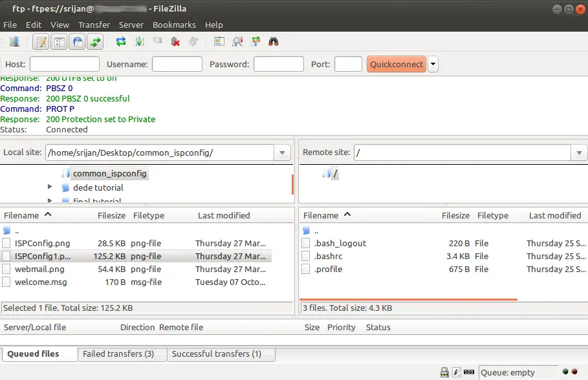
Task: Open the Help menu
Action: click(x=213, y=25)
